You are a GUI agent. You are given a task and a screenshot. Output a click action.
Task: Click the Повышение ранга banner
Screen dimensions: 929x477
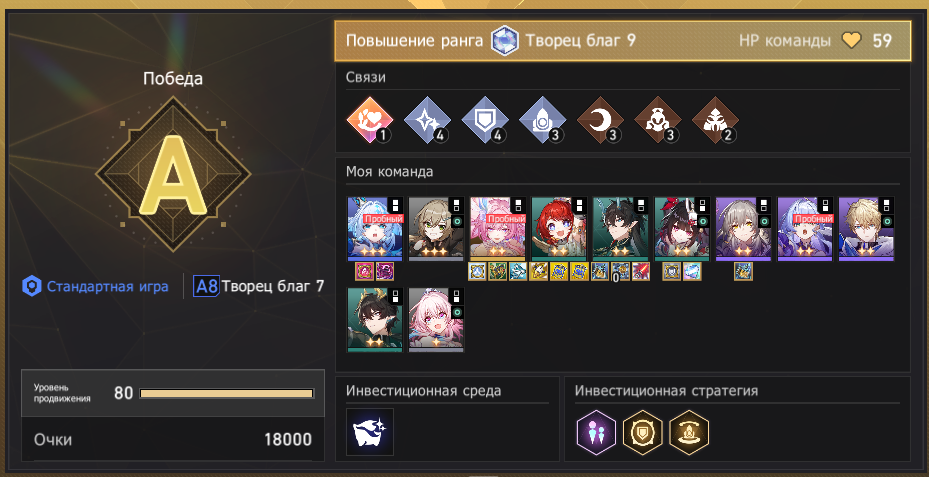point(623,41)
